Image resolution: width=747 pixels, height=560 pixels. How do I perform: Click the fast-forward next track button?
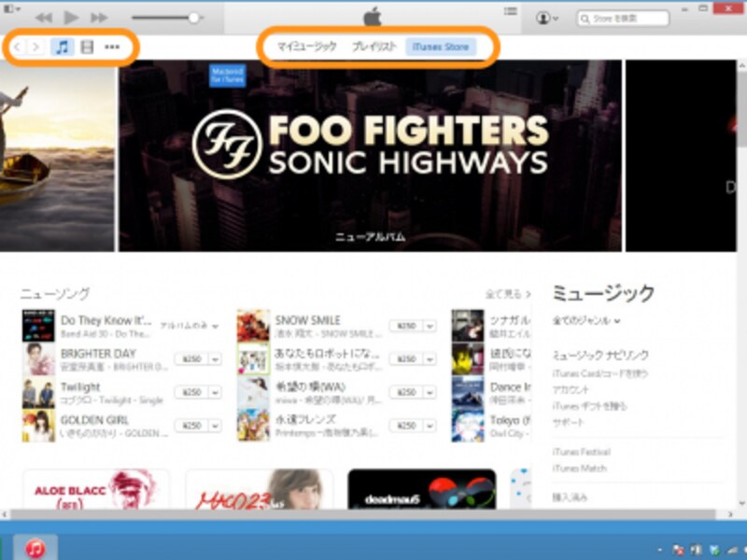tap(99, 18)
